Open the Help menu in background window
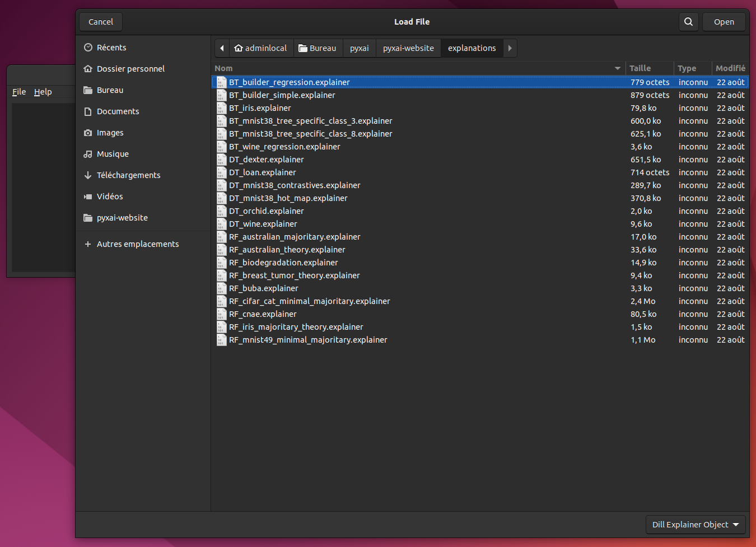The width and height of the screenshot is (756, 547). [x=43, y=92]
